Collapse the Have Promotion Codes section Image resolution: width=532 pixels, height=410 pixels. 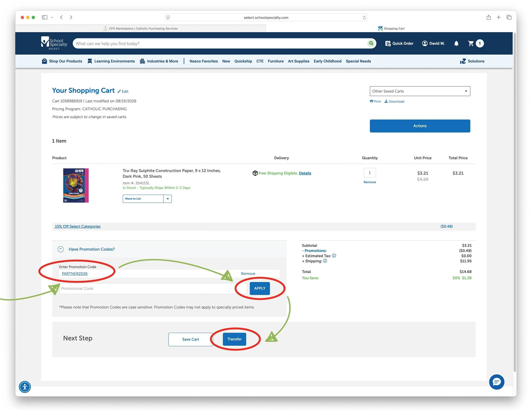(61, 249)
